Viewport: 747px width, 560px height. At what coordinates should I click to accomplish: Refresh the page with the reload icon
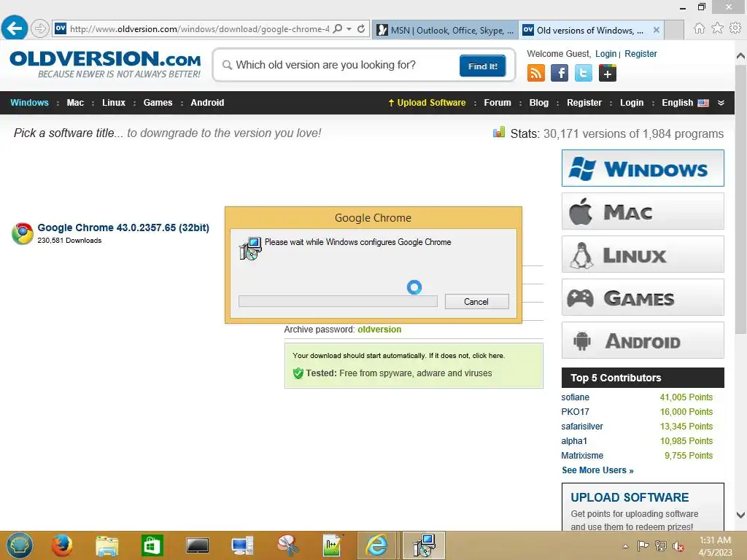361,28
